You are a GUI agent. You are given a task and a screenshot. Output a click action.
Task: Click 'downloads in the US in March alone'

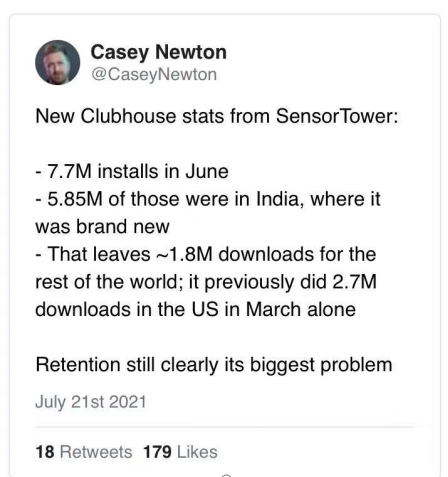195,309
